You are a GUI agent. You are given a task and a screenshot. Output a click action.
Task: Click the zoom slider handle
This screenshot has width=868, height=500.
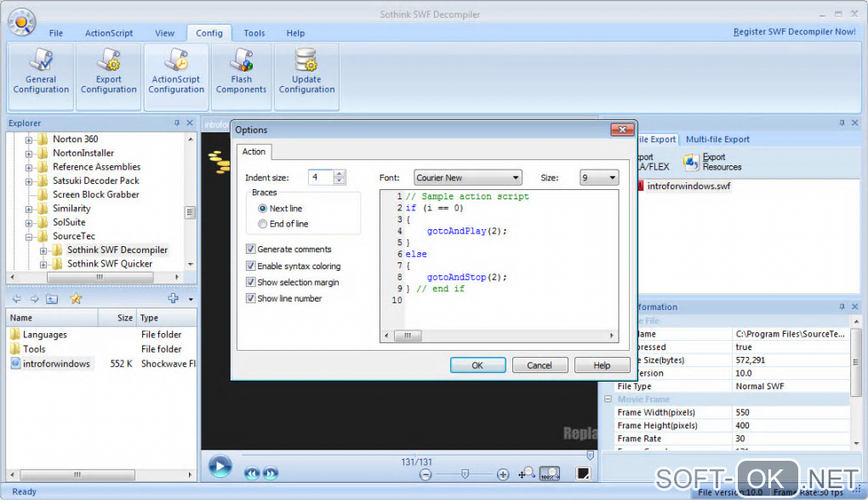(465, 474)
